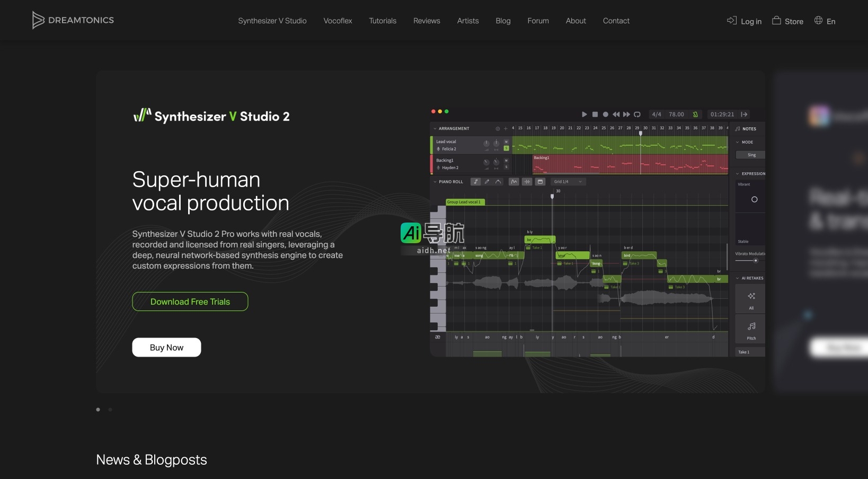Open the Grid 1/4 dropdown
The height and width of the screenshot is (479, 868).
pos(568,182)
